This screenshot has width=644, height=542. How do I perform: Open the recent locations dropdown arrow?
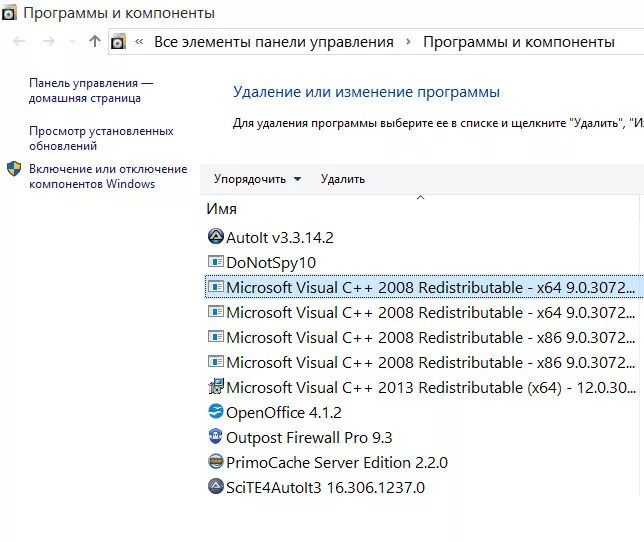(73, 41)
